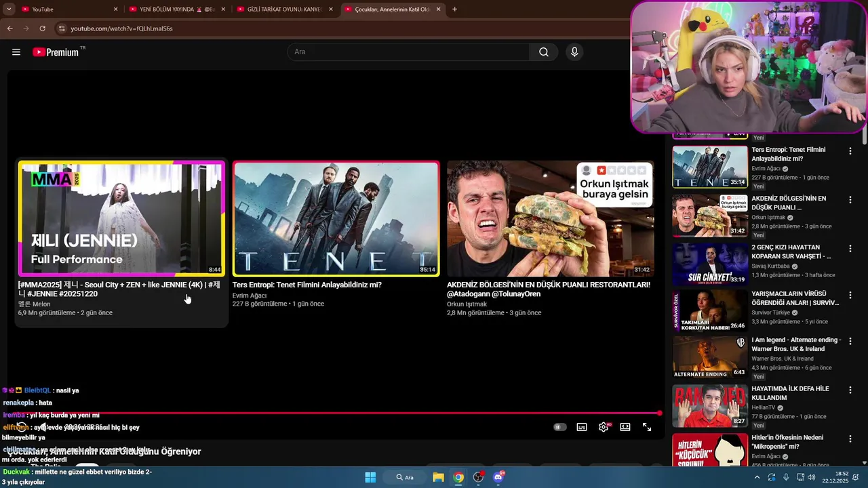Click SUR CİNAYETİ thumbnail 33:19
The height and width of the screenshot is (488, 868).
(x=710, y=264)
